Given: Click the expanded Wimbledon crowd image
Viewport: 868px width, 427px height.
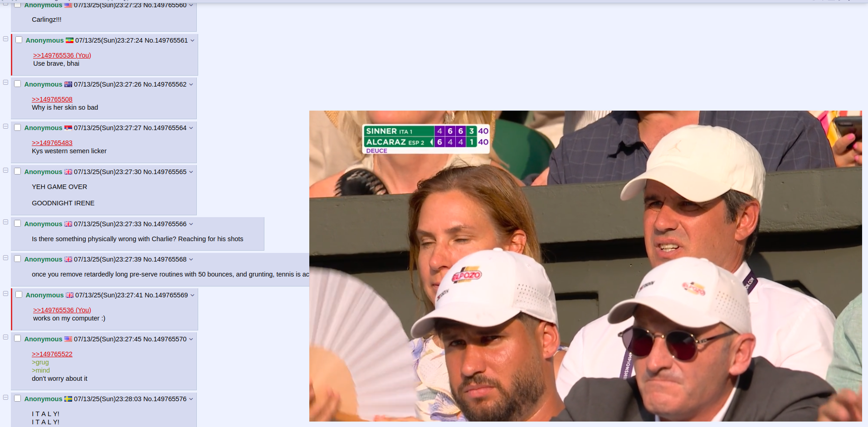Looking at the screenshot, I should (585, 266).
